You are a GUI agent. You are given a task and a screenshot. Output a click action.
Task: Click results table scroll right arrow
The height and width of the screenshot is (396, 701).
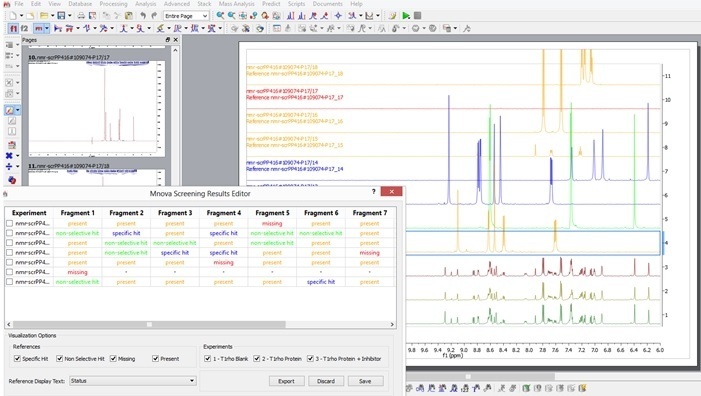pyautogui.click(x=392, y=324)
